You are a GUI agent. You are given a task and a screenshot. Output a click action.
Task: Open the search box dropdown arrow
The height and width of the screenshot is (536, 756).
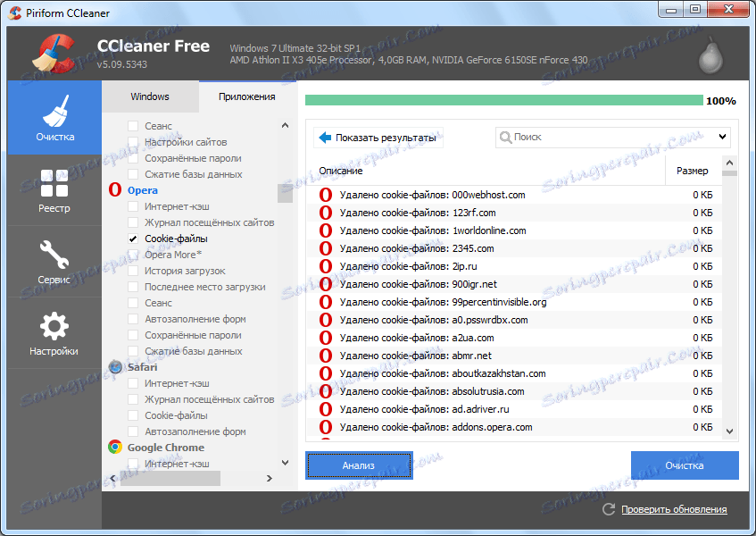click(x=722, y=137)
